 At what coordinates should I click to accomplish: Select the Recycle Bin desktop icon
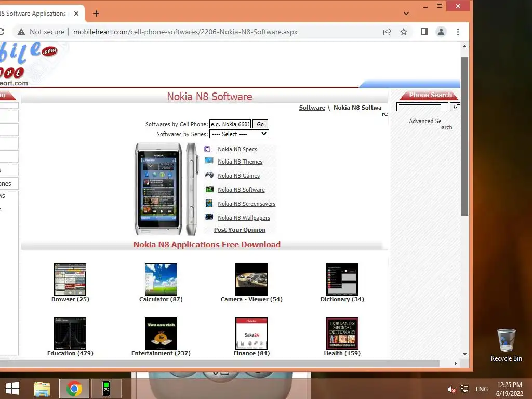tap(506, 345)
